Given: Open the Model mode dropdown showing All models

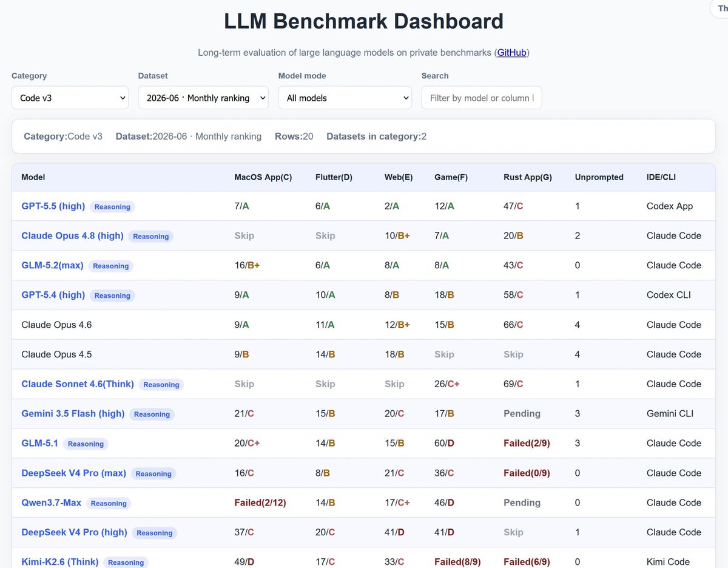Looking at the screenshot, I should 345,98.
